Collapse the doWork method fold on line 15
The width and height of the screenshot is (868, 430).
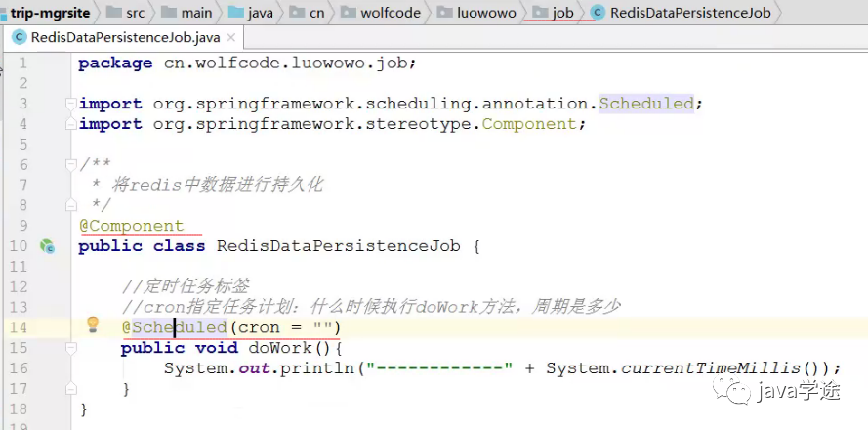[x=70, y=348]
